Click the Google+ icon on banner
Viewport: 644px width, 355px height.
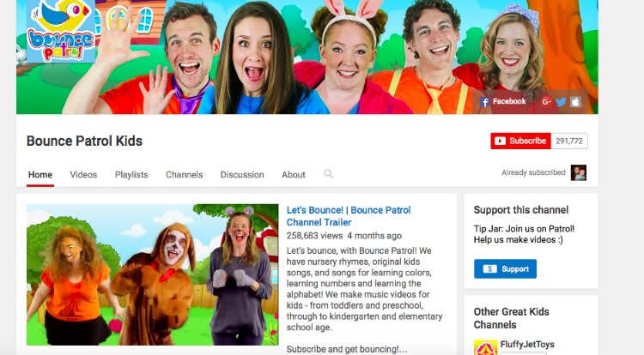[546, 101]
